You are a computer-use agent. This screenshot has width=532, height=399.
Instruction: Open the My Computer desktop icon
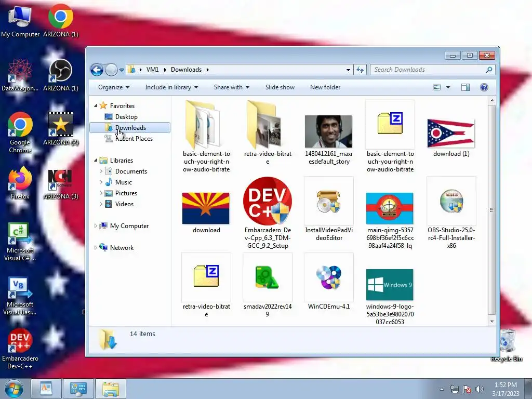point(20,20)
